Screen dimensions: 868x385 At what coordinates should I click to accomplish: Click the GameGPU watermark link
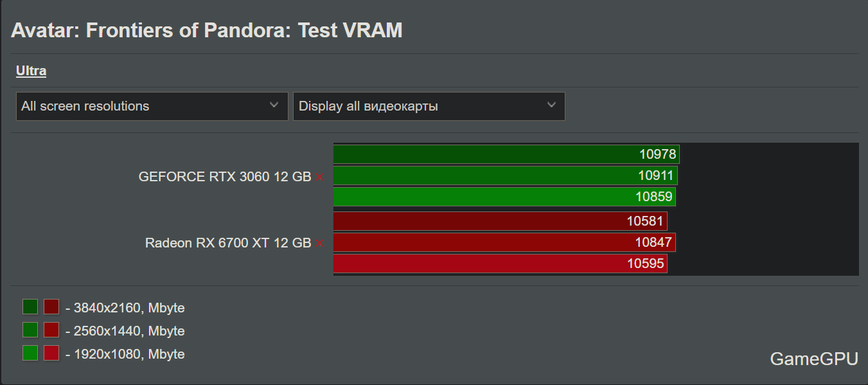(x=814, y=359)
